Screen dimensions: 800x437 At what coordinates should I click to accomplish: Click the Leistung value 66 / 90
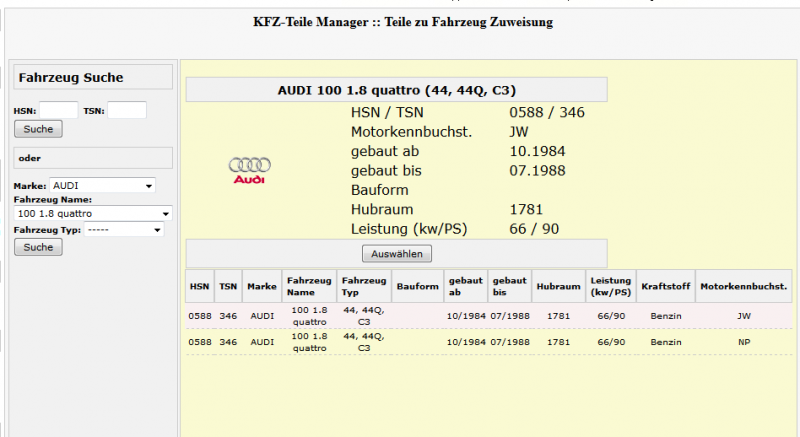pyautogui.click(x=534, y=228)
